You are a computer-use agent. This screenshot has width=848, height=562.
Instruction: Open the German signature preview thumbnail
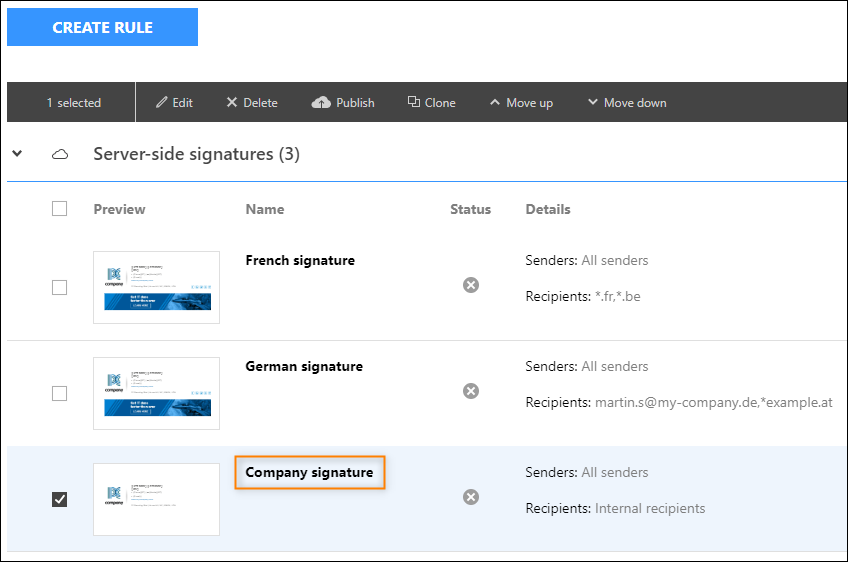coord(156,393)
